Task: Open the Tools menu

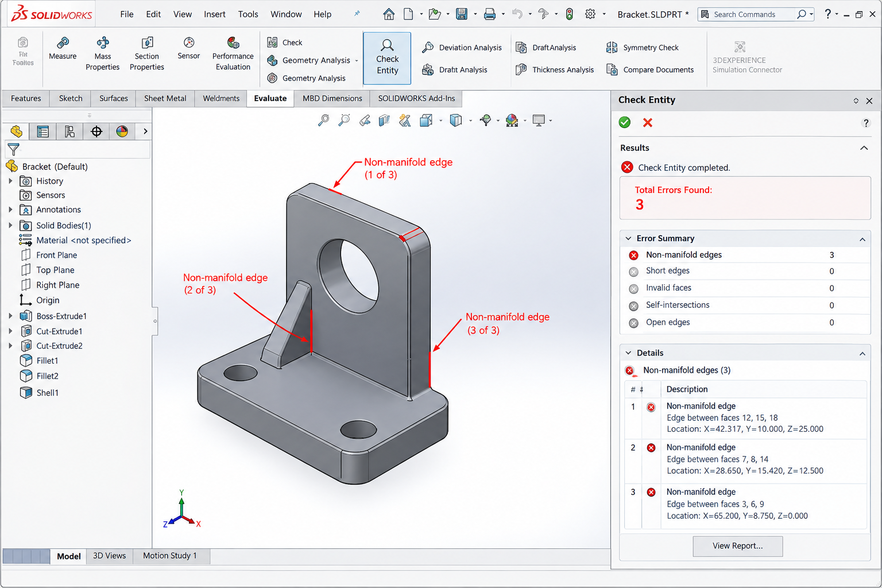Action: (x=248, y=14)
